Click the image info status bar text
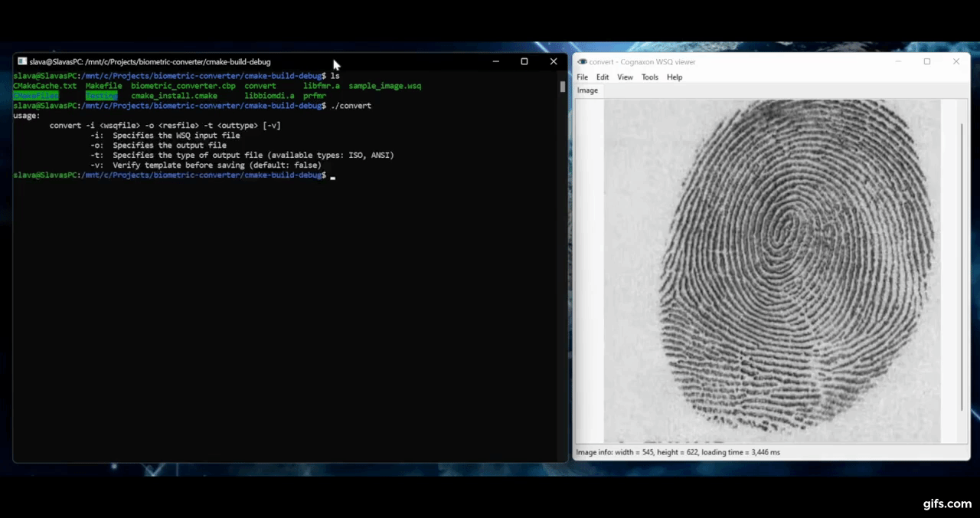This screenshot has height=518, width=980. click(x=678, y=452)
